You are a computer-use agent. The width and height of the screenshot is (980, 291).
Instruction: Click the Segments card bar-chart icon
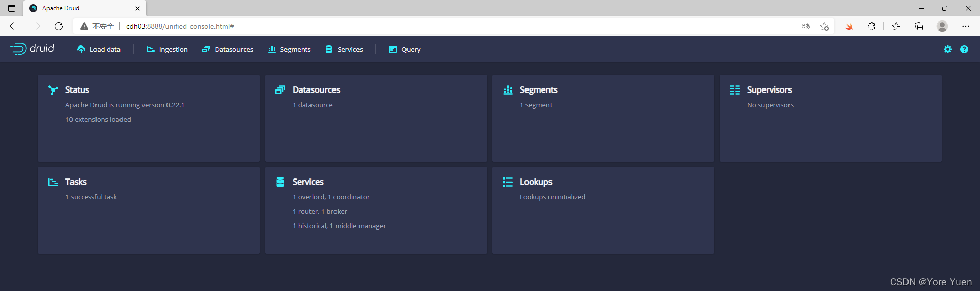(x=508, y=90)
